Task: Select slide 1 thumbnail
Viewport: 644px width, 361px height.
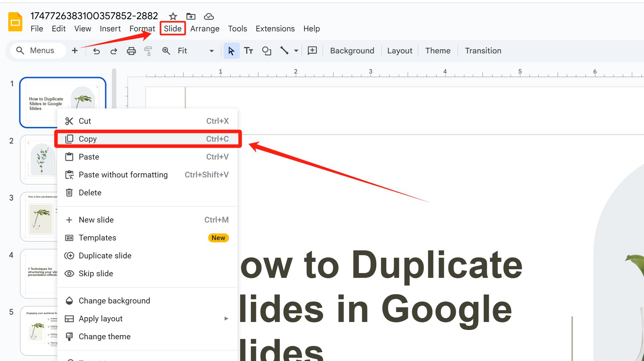Action: point(63,102)
